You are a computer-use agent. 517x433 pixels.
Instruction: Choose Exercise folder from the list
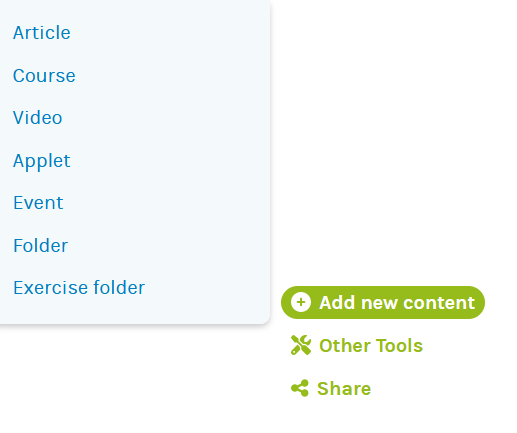(79, 288)
